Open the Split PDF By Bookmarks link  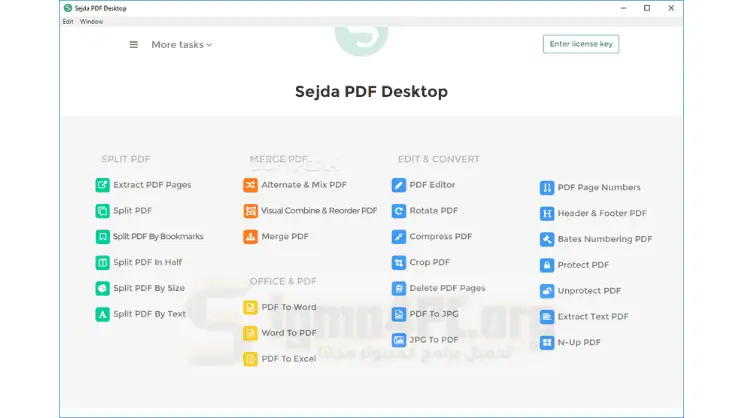click(x=158, y=236)
